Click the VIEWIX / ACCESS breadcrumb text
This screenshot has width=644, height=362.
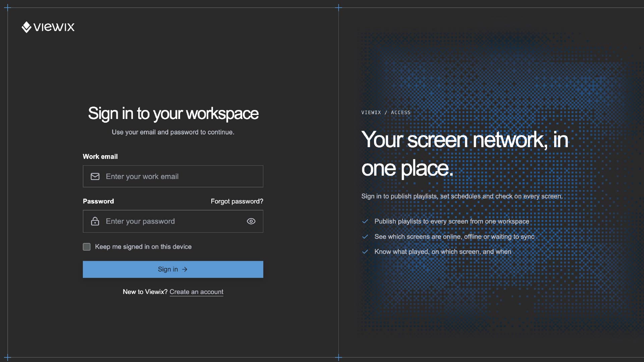(x=386, y=112)
